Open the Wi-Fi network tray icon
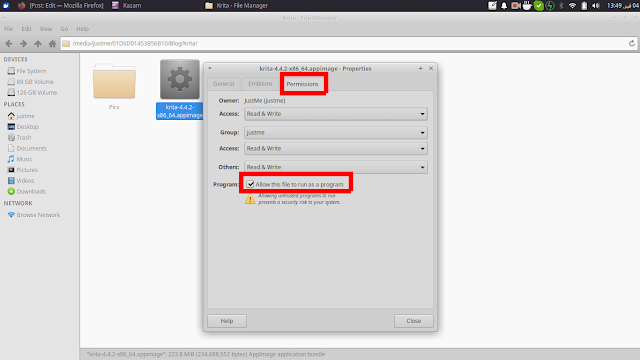The height and width of the screenshot is (360, 640). tap(572, 5)
